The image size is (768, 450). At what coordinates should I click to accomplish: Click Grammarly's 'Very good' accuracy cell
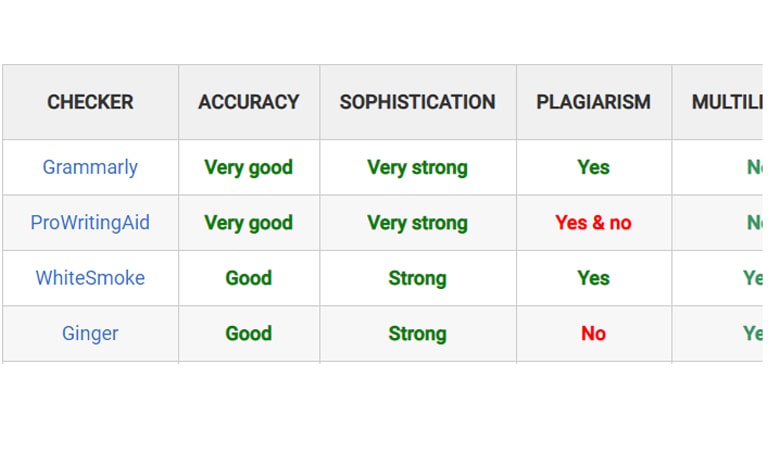pos(249,167)
